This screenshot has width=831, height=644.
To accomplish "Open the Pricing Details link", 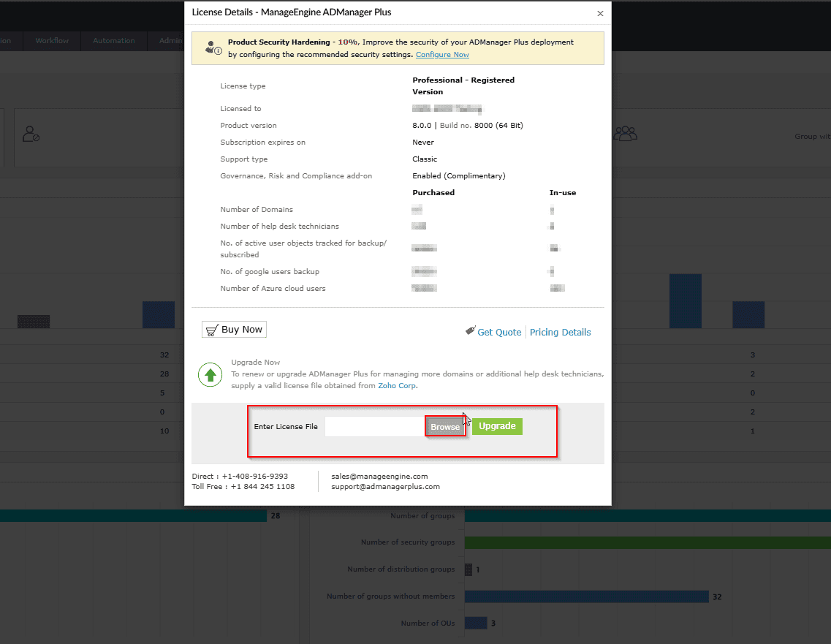I will [560, 333].
